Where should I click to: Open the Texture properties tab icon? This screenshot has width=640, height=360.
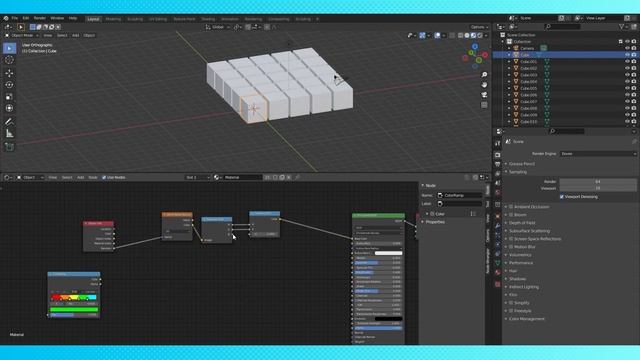click(498, 284)
